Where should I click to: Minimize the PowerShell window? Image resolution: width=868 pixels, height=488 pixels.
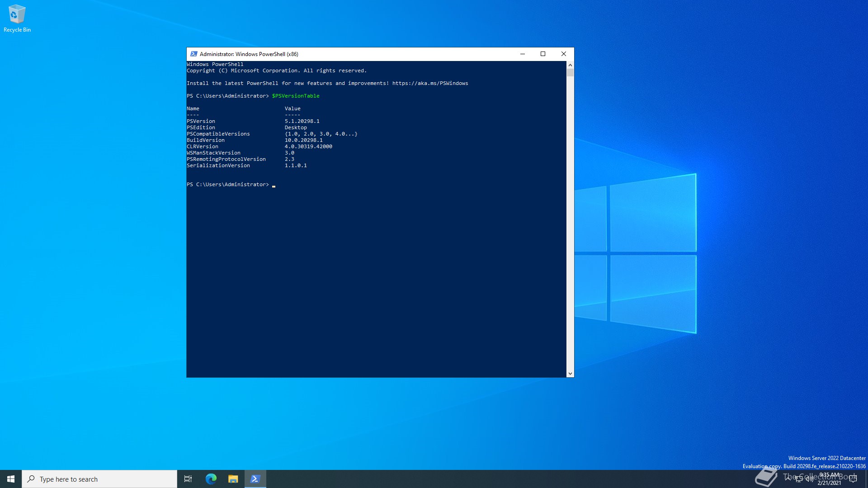coord(523,54)
